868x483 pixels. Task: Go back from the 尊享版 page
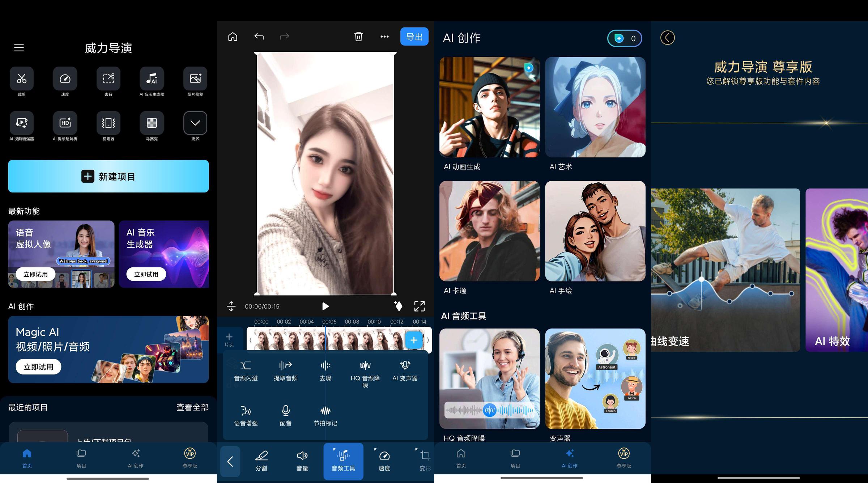[667, 38]
